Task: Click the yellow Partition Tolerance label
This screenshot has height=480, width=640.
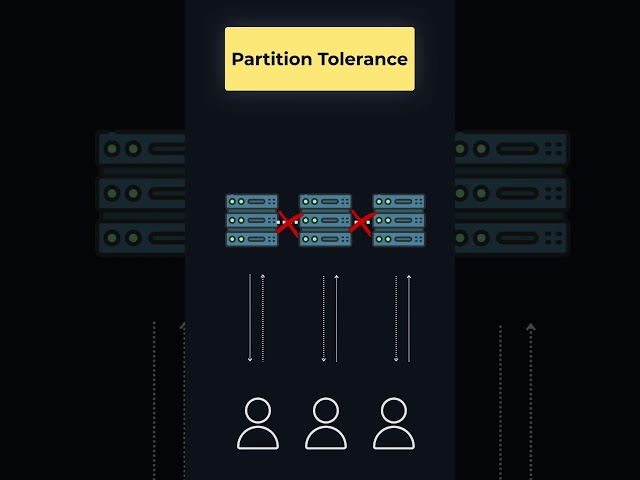Action: pos(320,59)
